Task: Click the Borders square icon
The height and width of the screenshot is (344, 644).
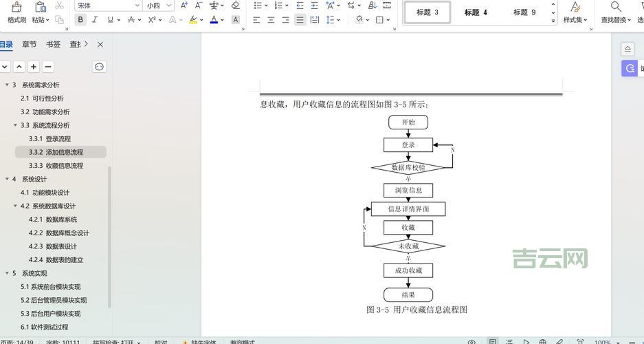Action: pos(379,19)
